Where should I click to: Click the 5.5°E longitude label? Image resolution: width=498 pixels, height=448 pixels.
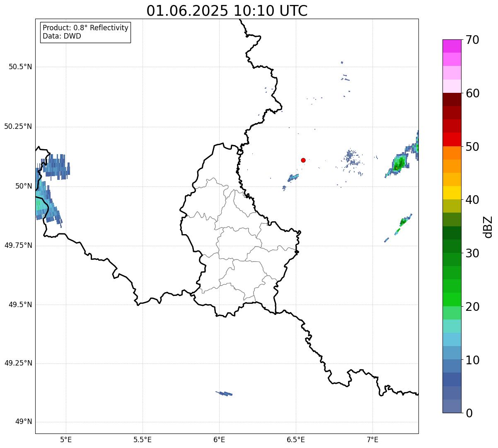(143, 440)
